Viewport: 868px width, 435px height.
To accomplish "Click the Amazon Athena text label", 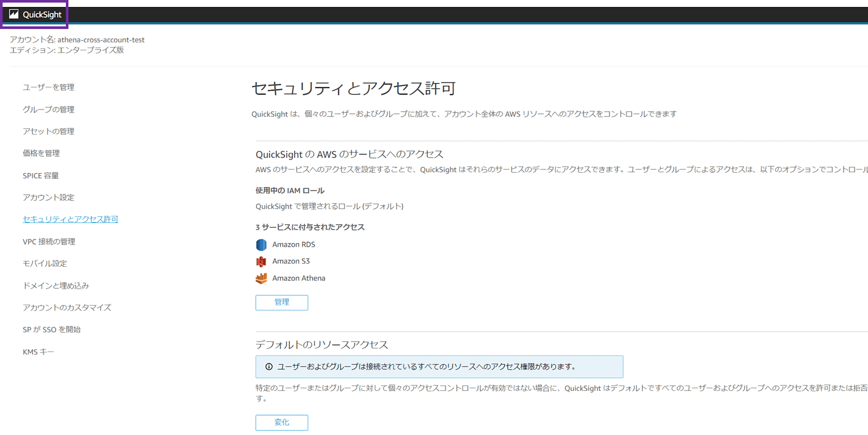I will [x=299, y=278].
